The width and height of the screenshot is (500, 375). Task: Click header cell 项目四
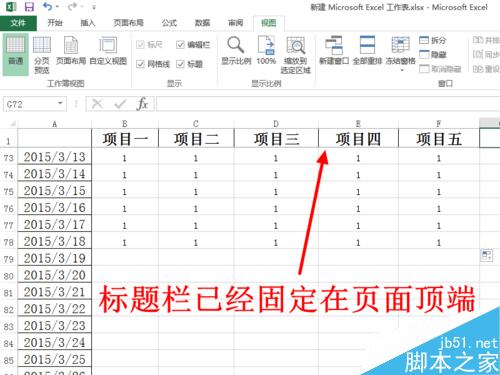point(358,139)
